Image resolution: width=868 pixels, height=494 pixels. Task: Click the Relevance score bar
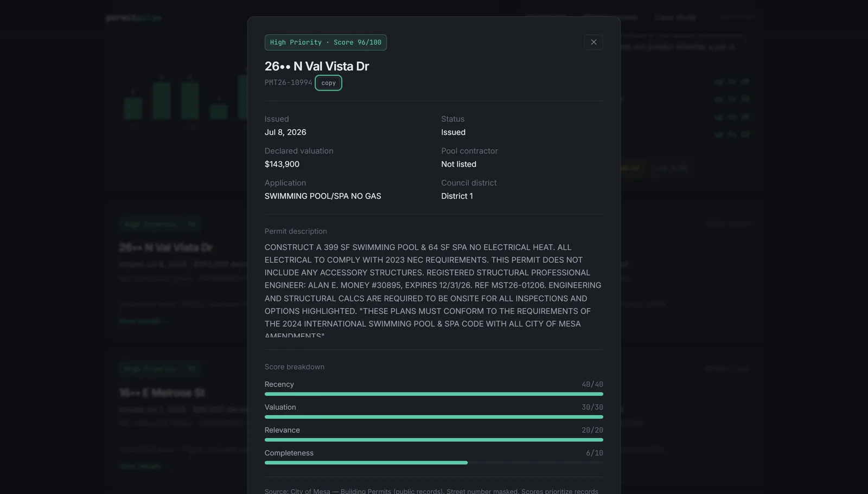(x=434, y=440)
